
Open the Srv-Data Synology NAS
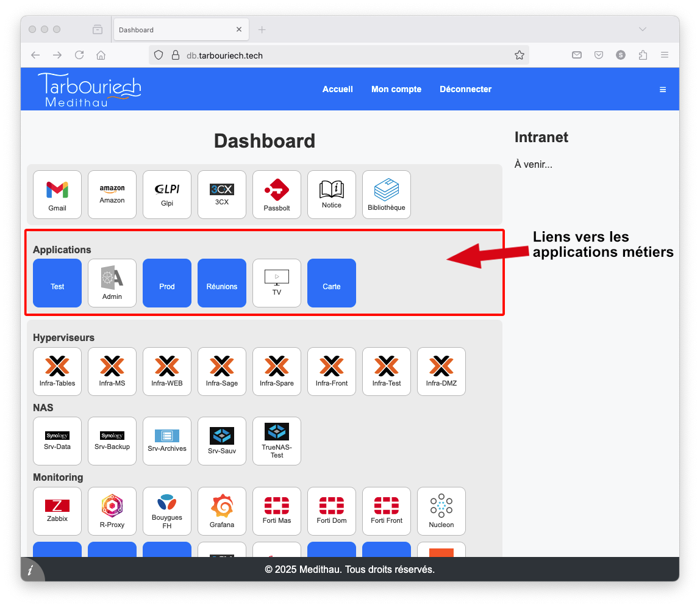57,440
